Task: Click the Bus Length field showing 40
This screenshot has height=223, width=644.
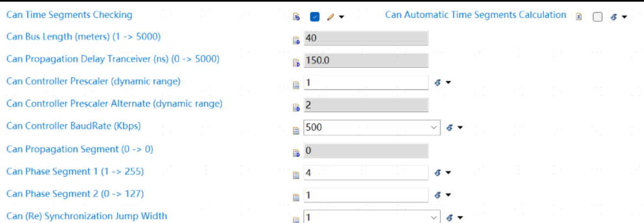Action: tap(366, 38)
